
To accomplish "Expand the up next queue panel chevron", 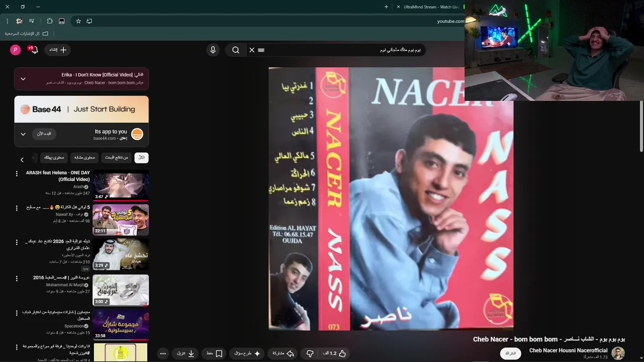I will pos(23,79).
